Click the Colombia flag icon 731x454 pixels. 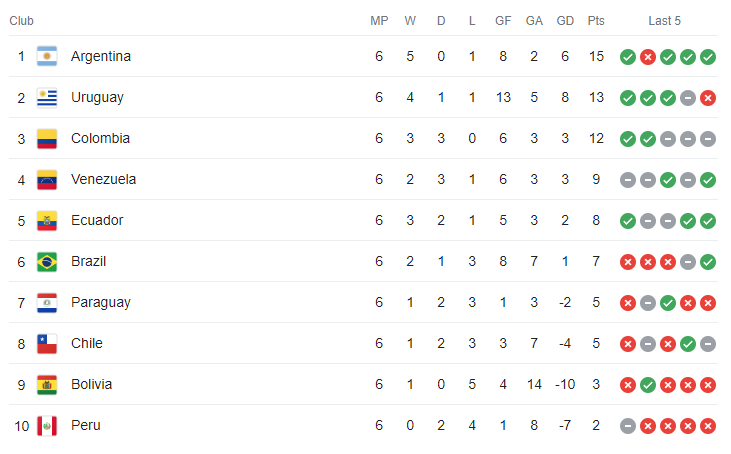pos(47,139)
